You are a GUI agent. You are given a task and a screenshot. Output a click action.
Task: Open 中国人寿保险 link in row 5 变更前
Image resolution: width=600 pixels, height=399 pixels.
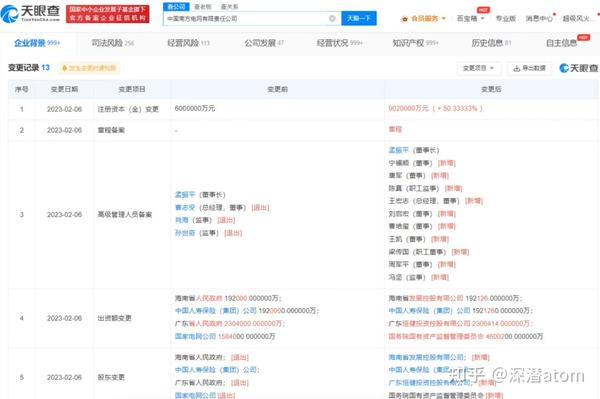pos(216,370)
